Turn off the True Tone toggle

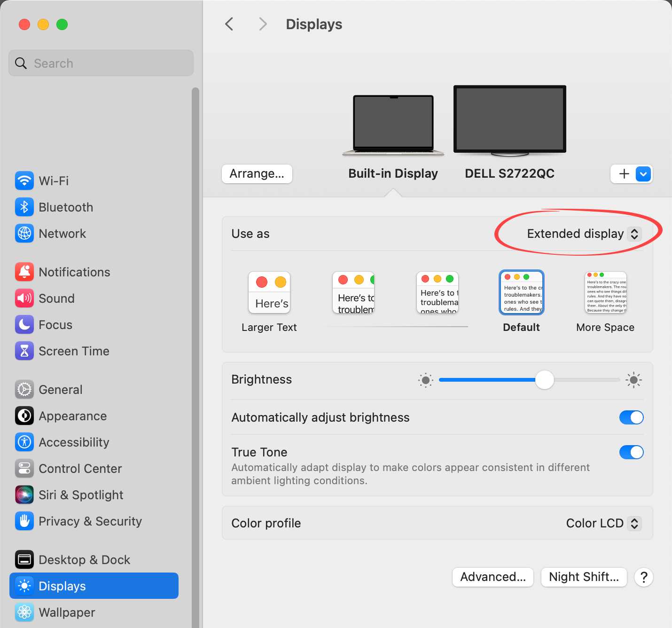click(631, 452)
